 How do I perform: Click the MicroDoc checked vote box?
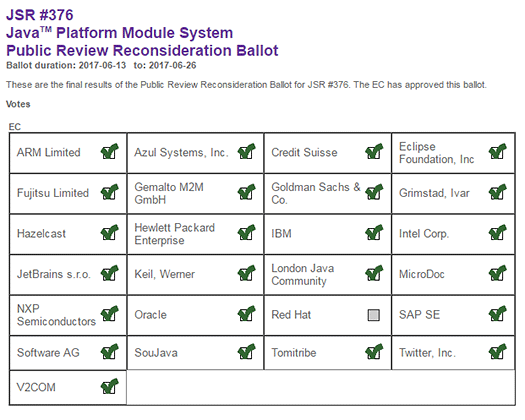(498, 273)
